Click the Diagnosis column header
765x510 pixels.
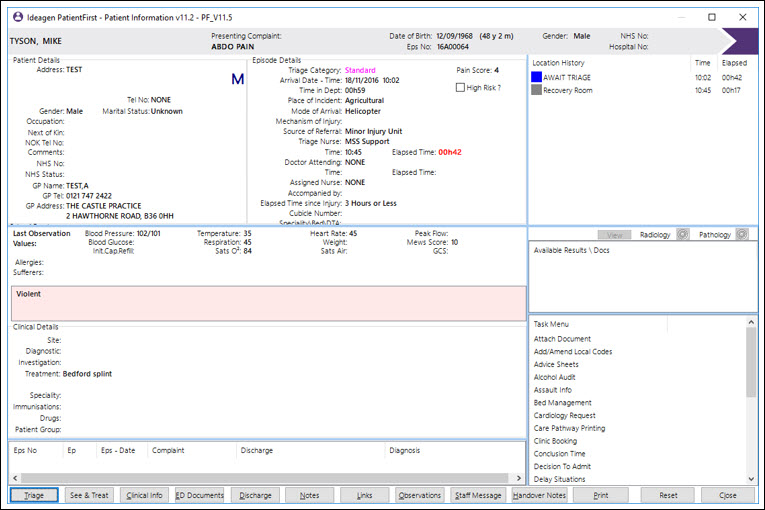(404, 450)
